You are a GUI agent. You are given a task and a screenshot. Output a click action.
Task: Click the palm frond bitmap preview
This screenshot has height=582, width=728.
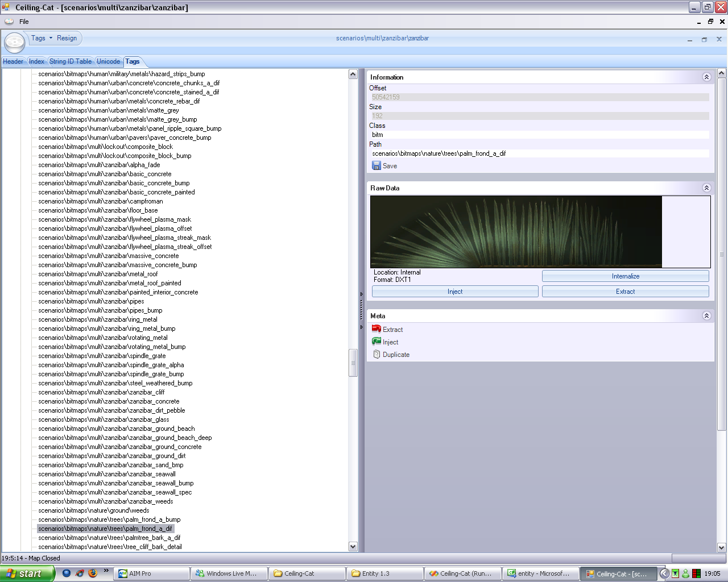[x=516, y=232]
